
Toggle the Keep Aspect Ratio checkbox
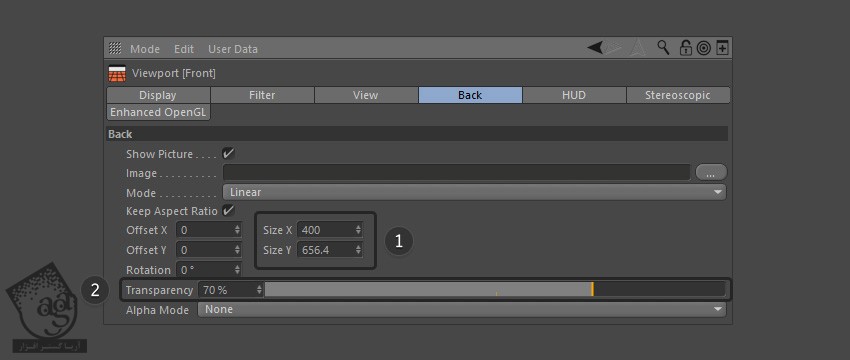[228, 210]
